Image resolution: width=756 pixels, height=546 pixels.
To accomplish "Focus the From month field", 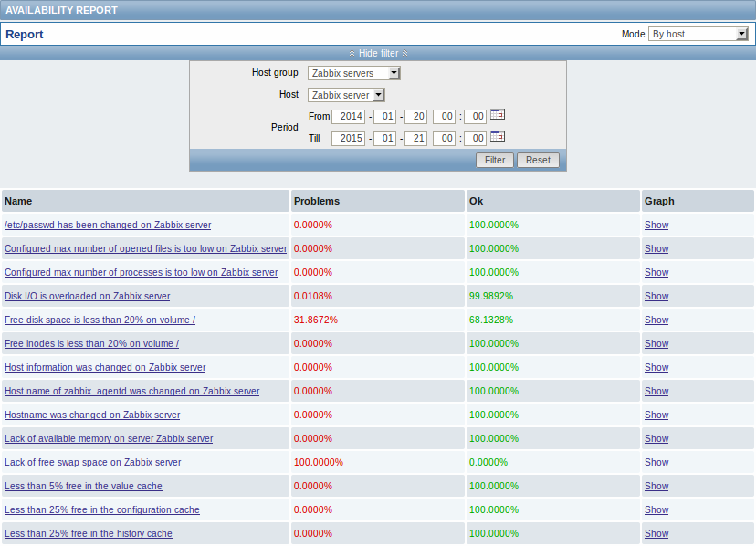I will (384, 117).
